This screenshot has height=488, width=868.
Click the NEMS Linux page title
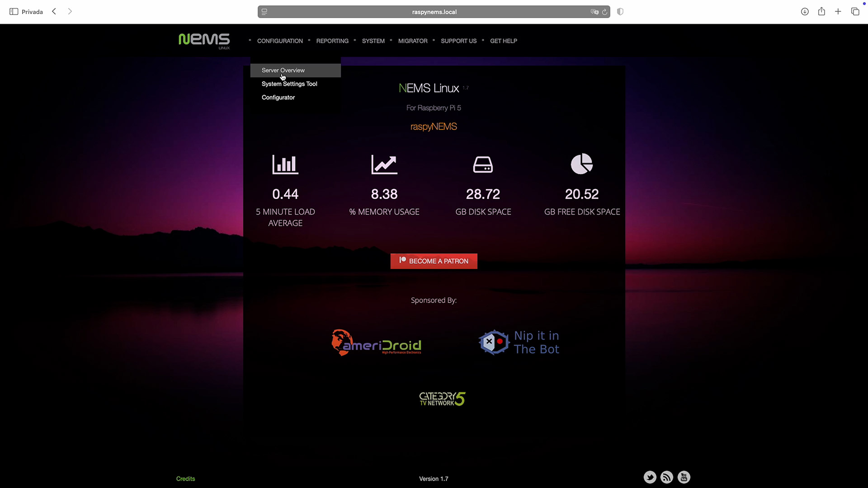point(429,89)
